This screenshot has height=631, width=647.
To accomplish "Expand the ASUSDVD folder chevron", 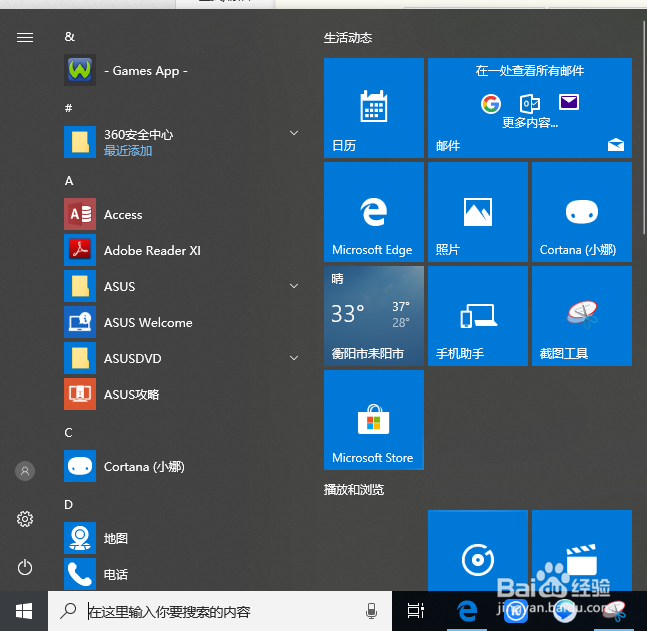I will click(x=294, y=358).
